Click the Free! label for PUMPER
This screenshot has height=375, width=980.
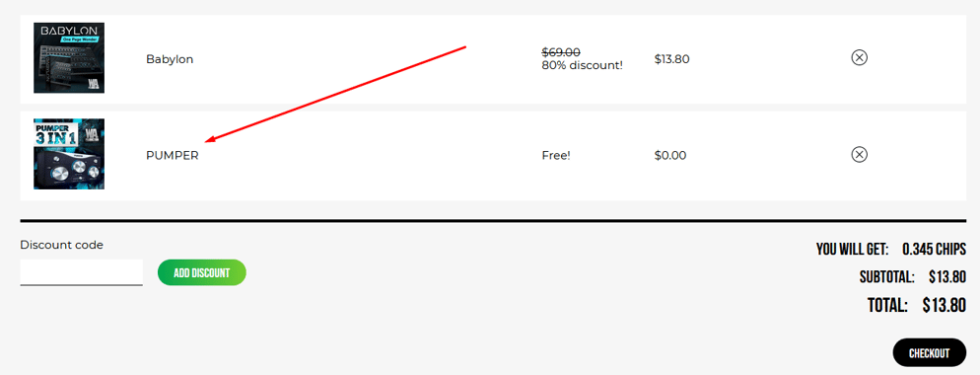[556, 155]
